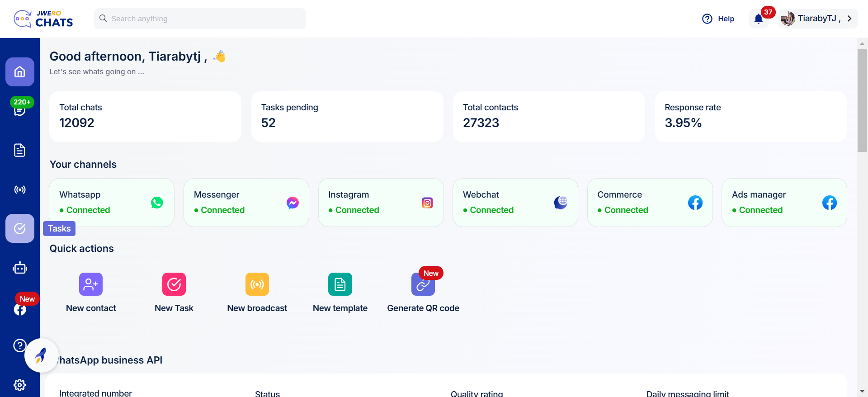Click the rocket floating button

[x=41, y=355]
